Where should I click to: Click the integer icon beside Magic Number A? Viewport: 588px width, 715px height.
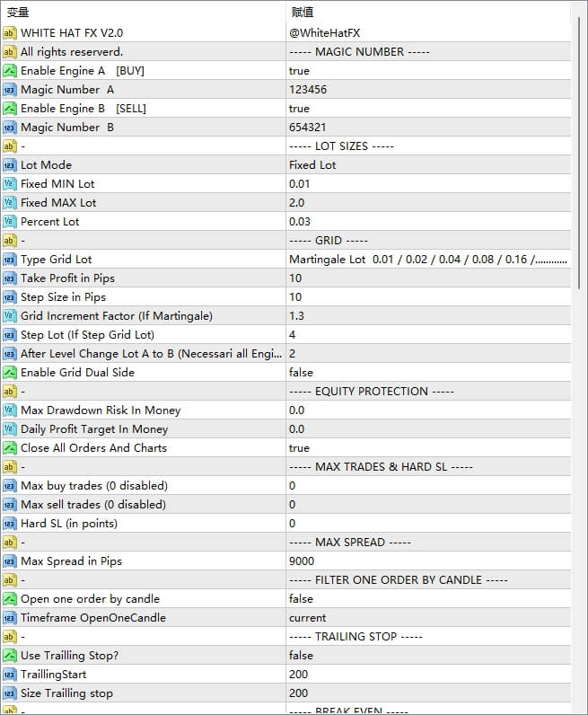coord(9,90)
